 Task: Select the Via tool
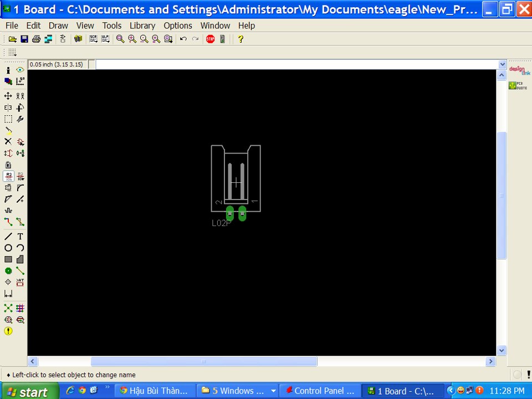point(8,271)
